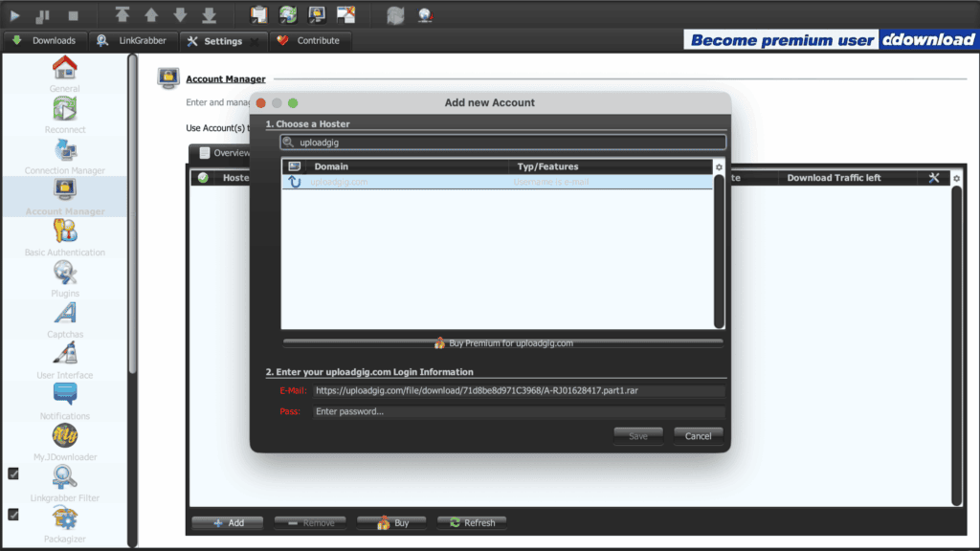Click the update check globe icon
The image size is (980, 551).
click(x=425, y=15)
